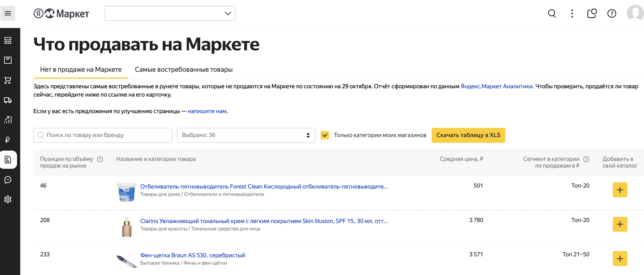Add Forest Clean bleach to catalog
The image size is (644, 275).
[x=620, y=190]
